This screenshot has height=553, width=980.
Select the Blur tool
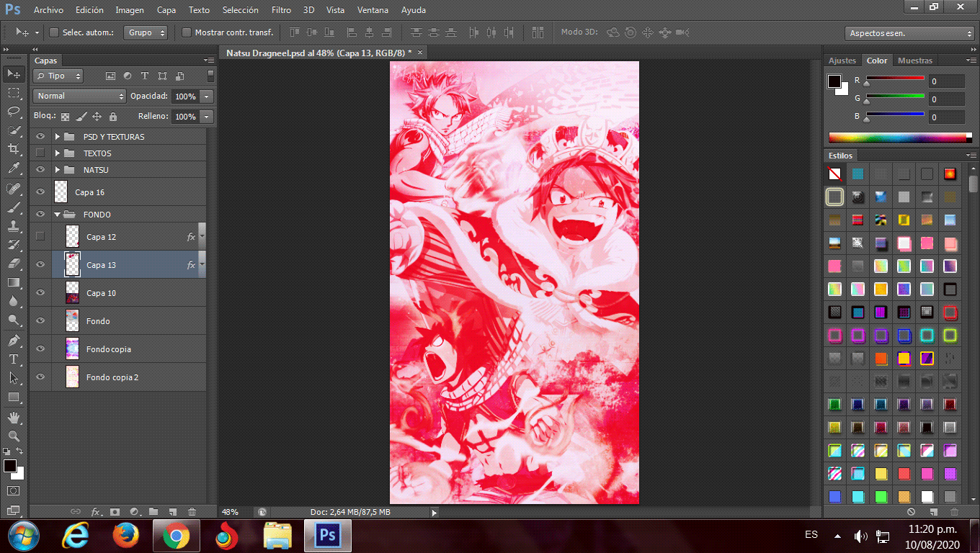[x=13, y=301]
